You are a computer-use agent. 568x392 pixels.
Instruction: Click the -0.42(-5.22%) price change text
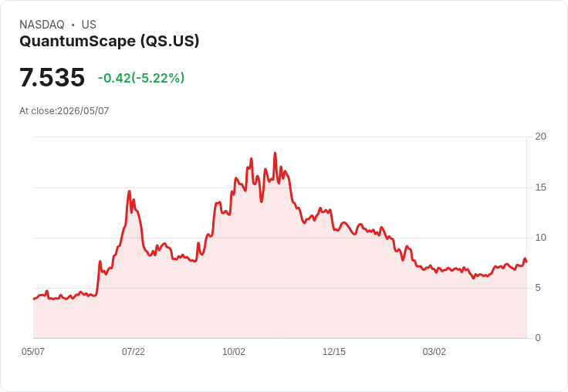141,78
